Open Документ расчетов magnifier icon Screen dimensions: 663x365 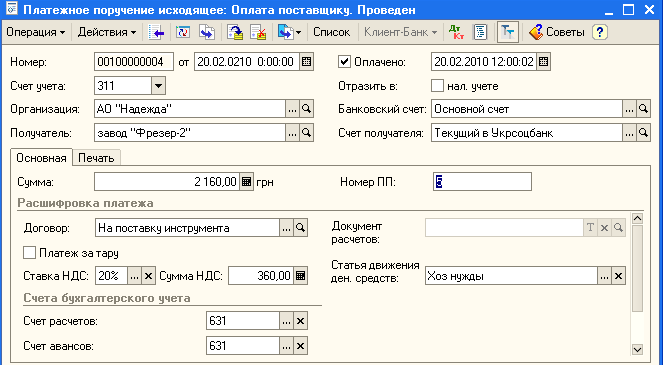tap(618, 228)
